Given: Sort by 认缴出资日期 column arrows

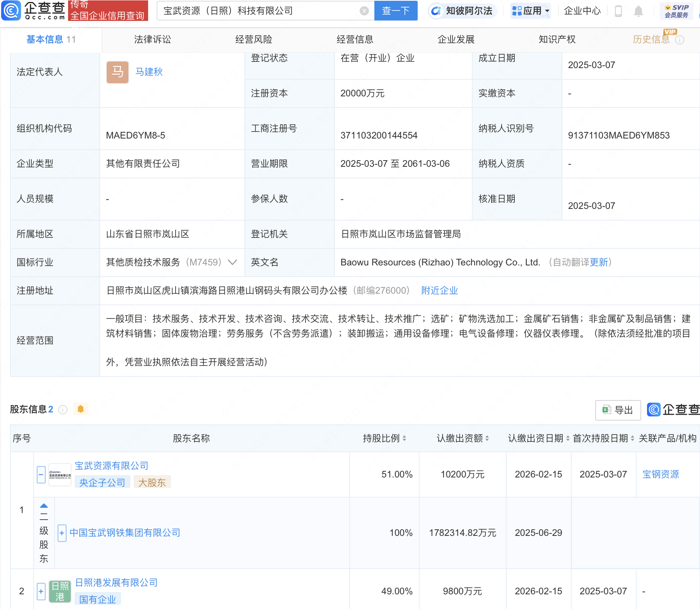Looking at the screenshot, I should click(x=568, y=438).
